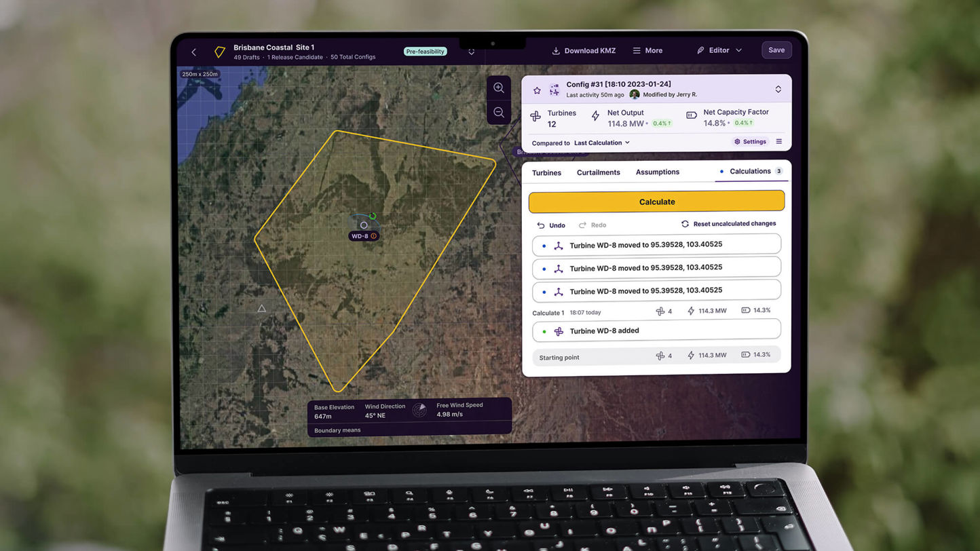Star Config #31 as favorite
Image resolution: width=980 pixels, height=551 pixels.
point(537,90)
